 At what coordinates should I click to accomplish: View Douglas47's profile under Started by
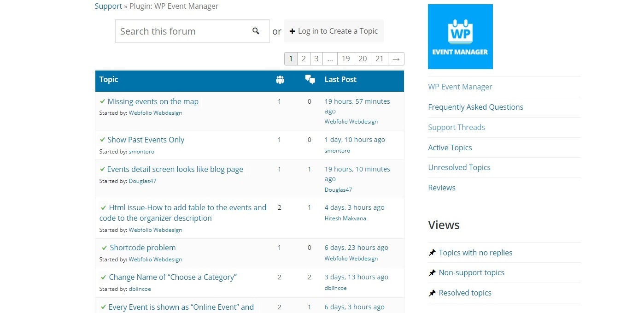click(x=142, y=181)
